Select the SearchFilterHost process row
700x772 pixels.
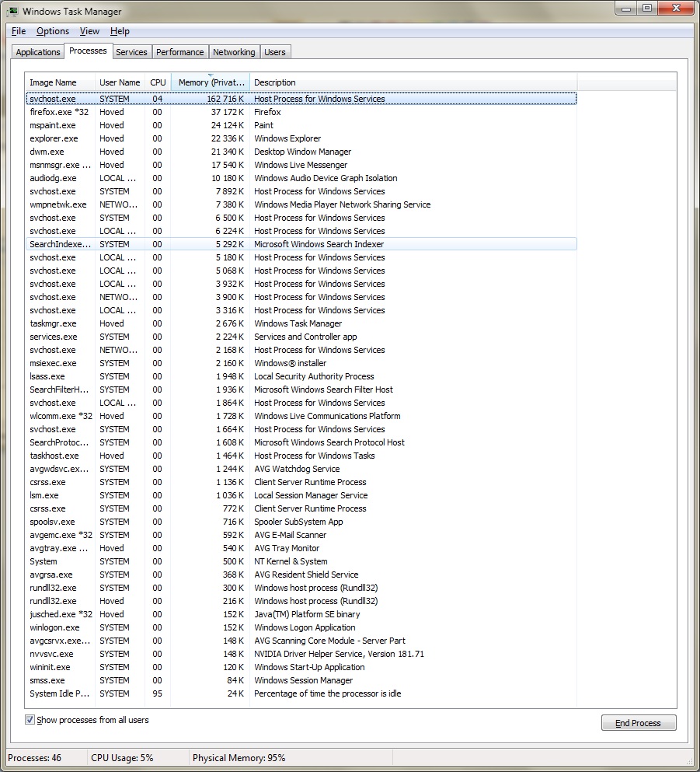point(301,389)
